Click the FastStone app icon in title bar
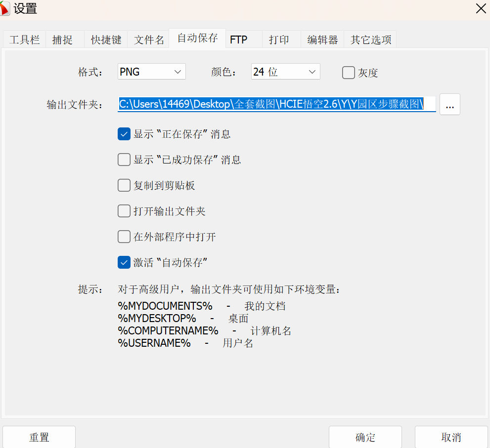Viewport: 490px width, 448px height. pos(4,8)
